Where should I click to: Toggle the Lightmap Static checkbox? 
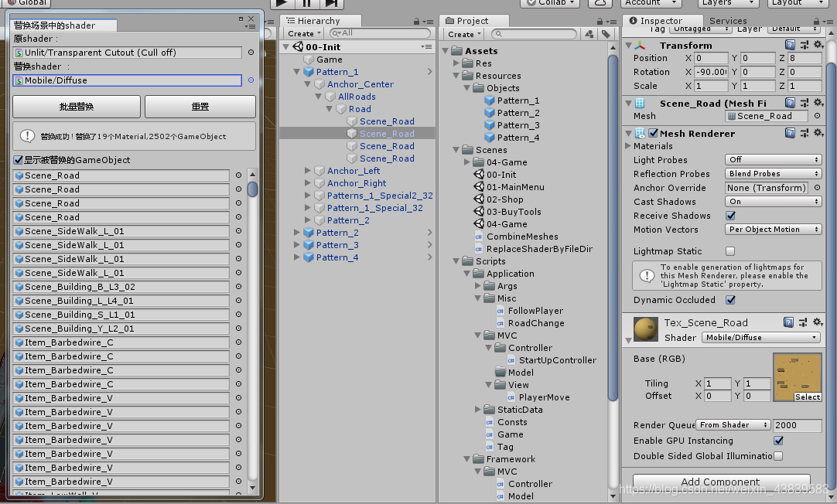730,251
